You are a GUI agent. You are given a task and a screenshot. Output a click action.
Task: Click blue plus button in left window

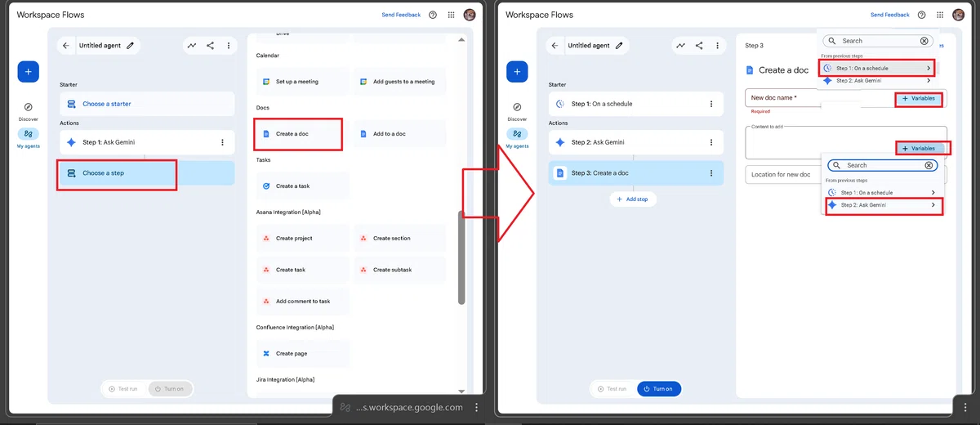[x=28, y=72]
